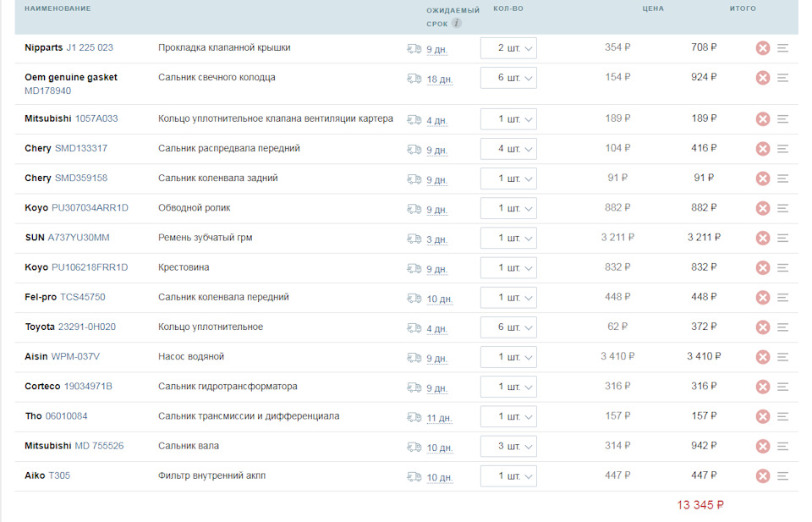812x522 pixels.
Task: Change quantity for Chery SMD133317
Action: click(508, 149)
